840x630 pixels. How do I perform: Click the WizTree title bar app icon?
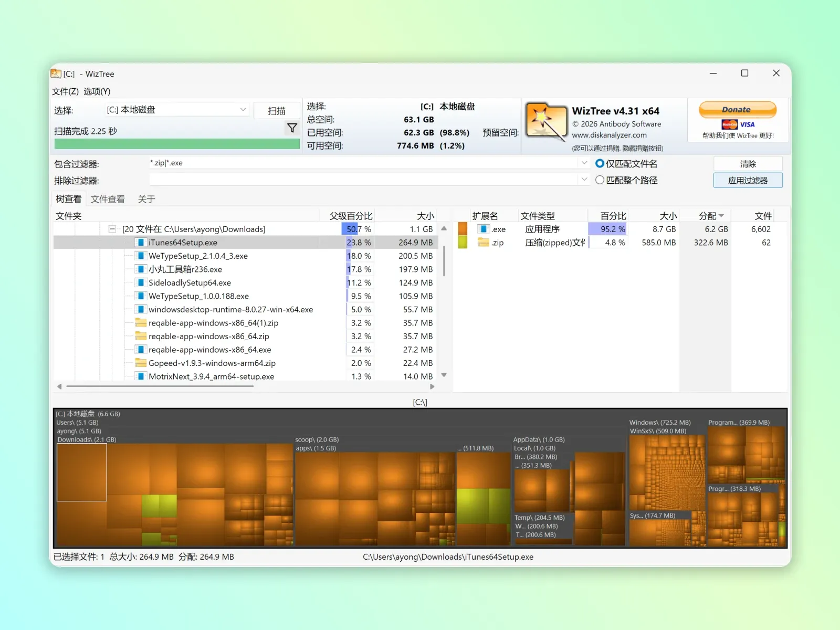coord(56,73)
